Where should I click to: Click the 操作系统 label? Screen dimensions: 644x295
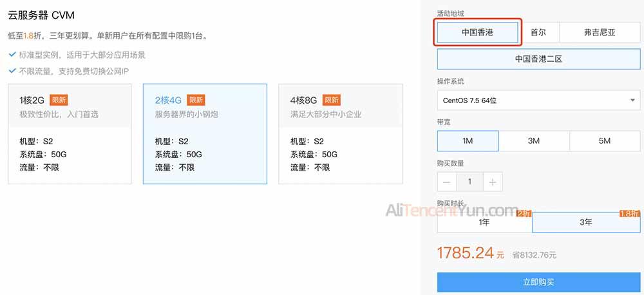click(x=451, y=81)
